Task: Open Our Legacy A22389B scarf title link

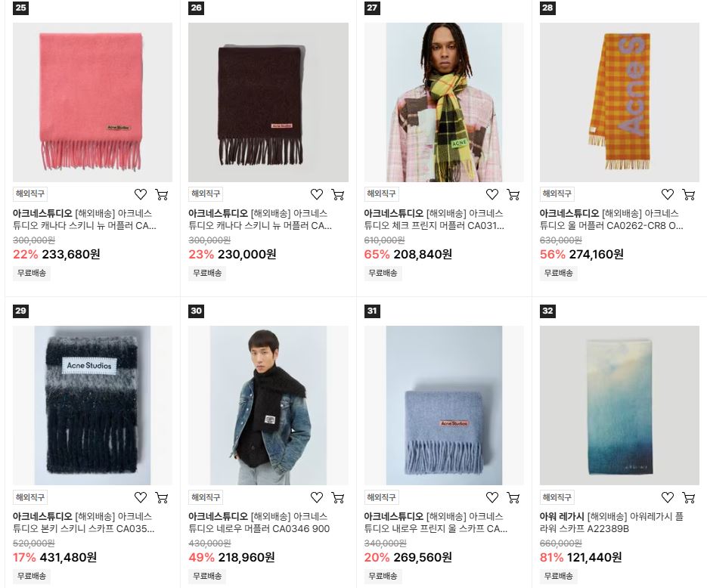Action: click(612, 523)
